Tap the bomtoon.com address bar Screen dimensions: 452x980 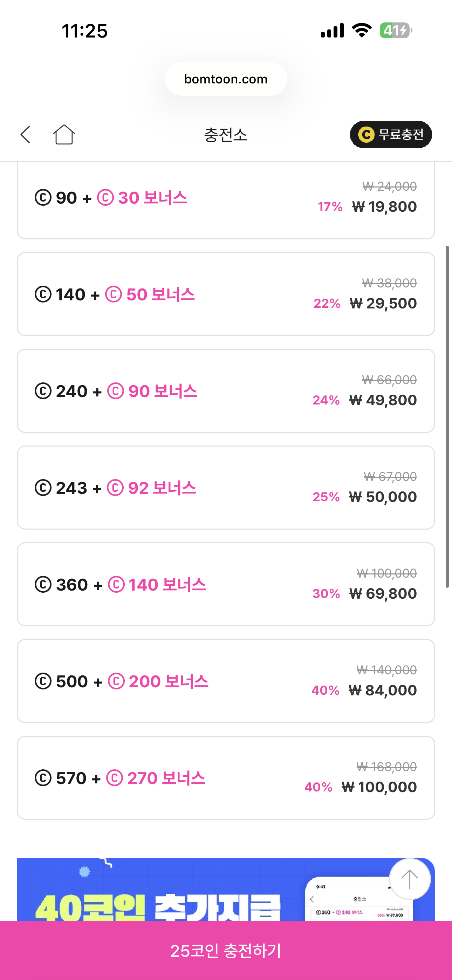(226, 79)
